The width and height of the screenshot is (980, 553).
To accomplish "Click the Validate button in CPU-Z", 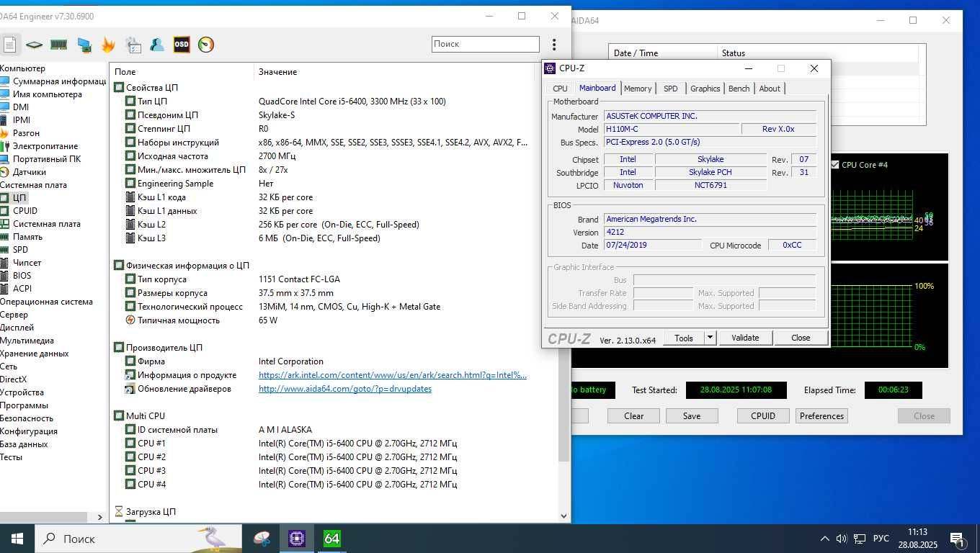I will click(x=745, y=337).
